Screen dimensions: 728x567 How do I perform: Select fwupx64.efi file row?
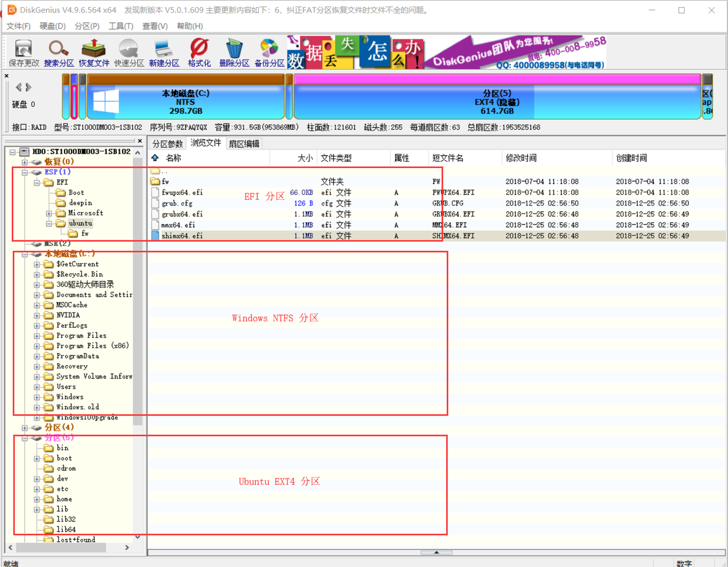click(437, 193)
